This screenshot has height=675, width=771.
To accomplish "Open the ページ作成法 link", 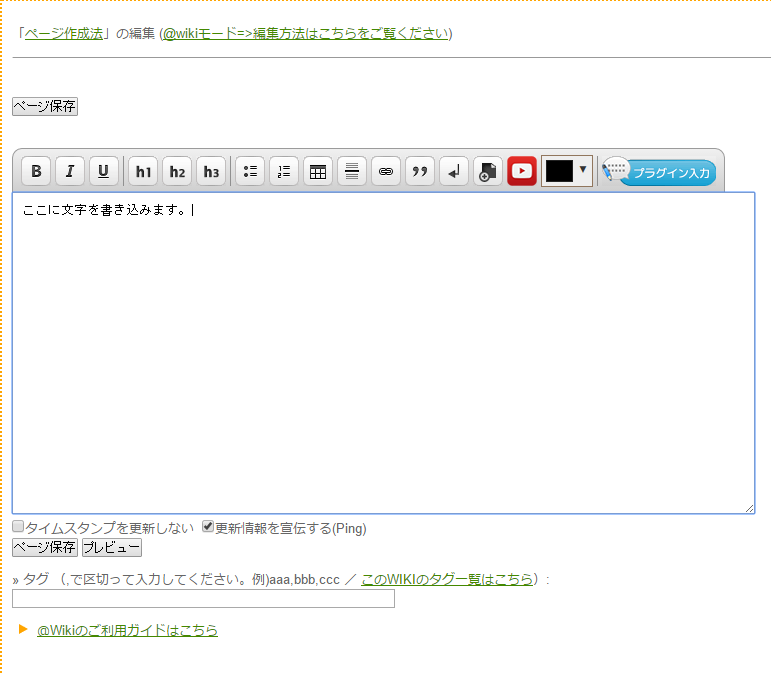I will click(x=64, y=33).
